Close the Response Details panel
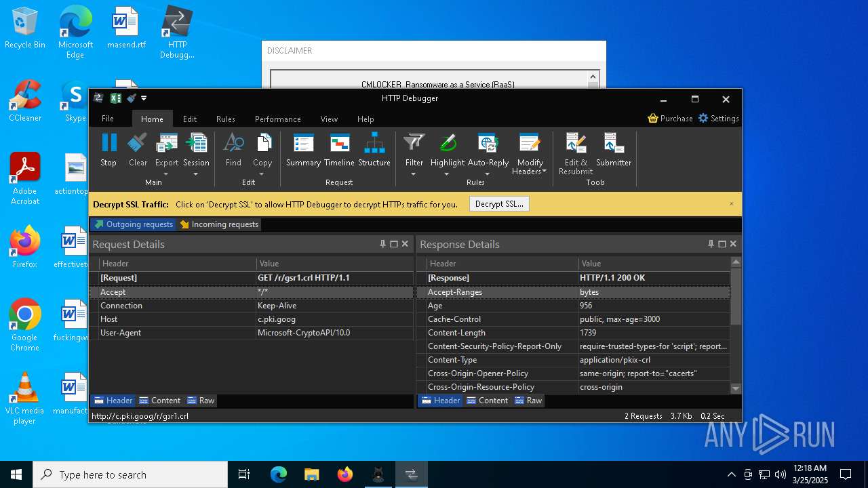 (733, 244)
